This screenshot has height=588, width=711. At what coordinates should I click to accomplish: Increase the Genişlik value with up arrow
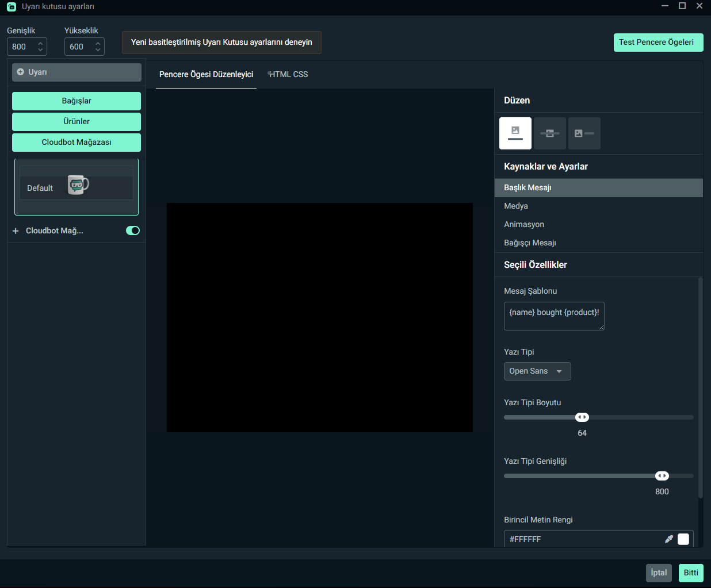(x=40, y=43)
